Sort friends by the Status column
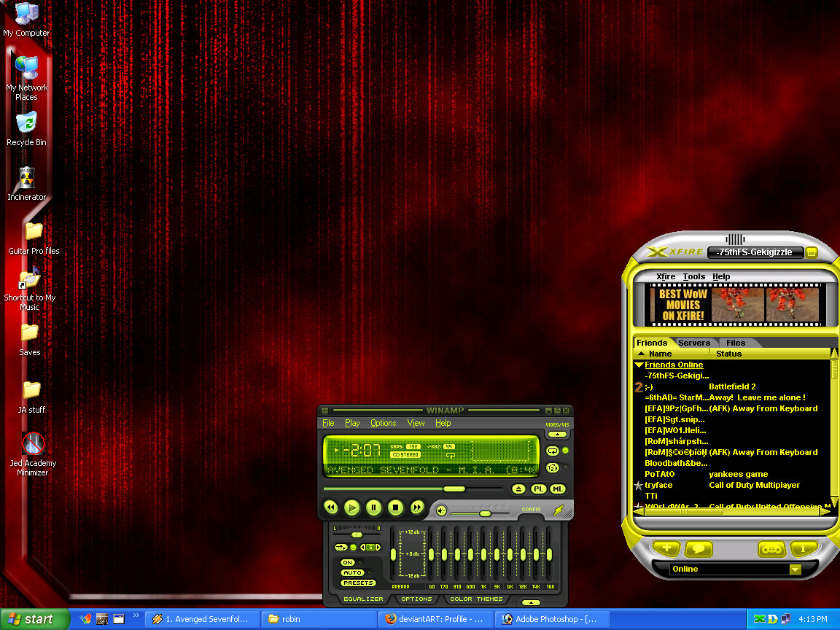The height and width of the screenshot is (630, 840). pyautogui.click(x=770, y=354)
